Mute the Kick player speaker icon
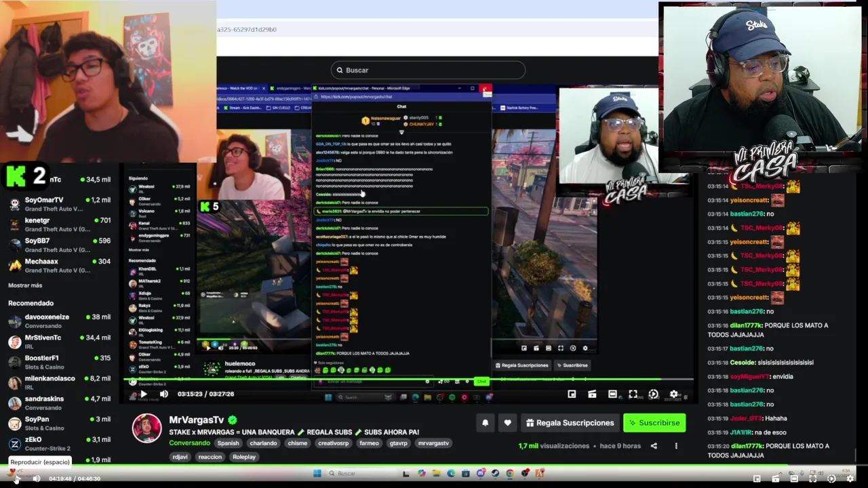The image size is (868, 488). coord(163,394)
